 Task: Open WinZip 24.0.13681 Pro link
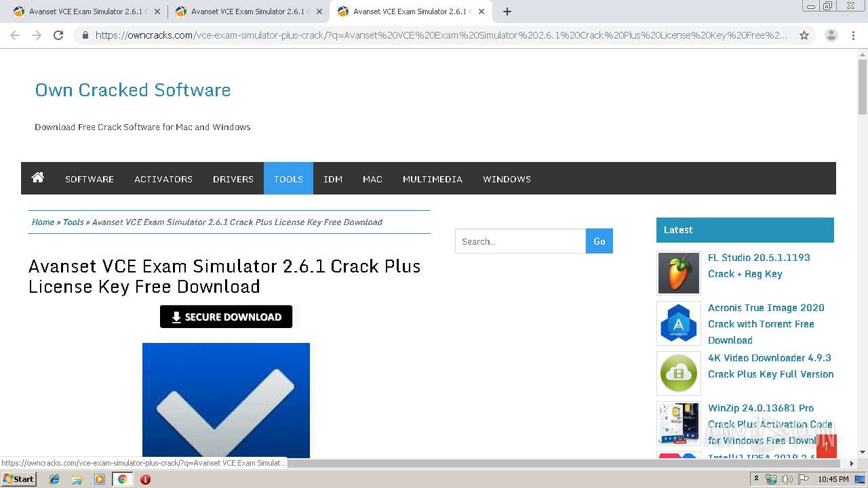point(770,424)
